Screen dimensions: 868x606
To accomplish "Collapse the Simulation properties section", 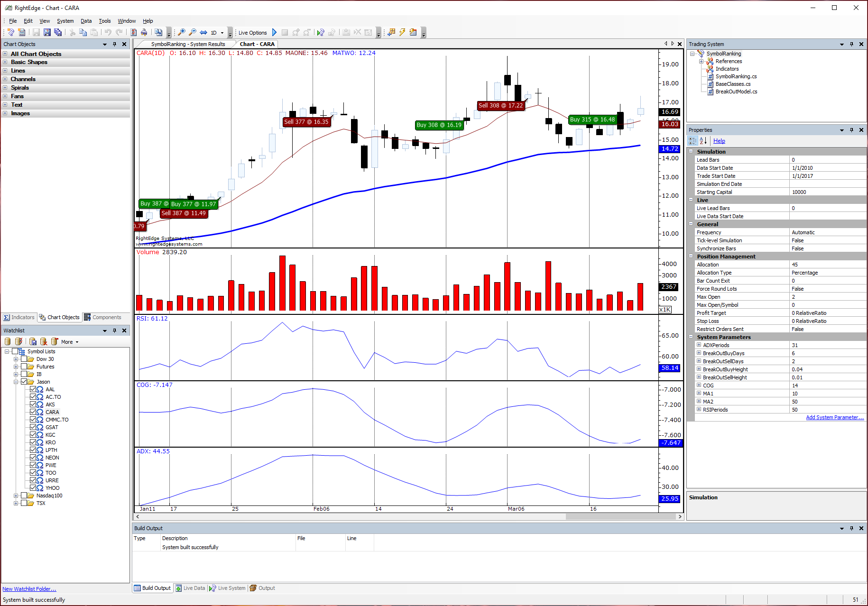I will click(x=691, y=151).
